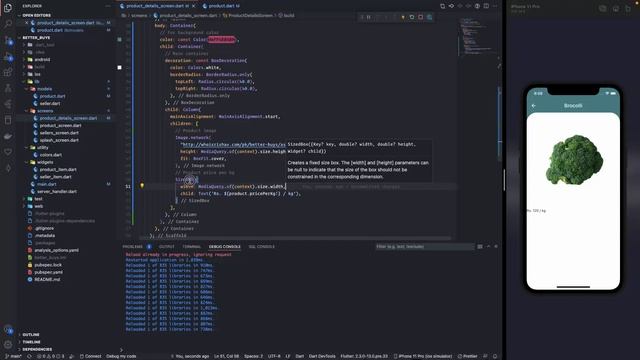Open pubspec.yaml in the file tree
640x360 pixels.
pyautogui.click(x=65, y=272)
